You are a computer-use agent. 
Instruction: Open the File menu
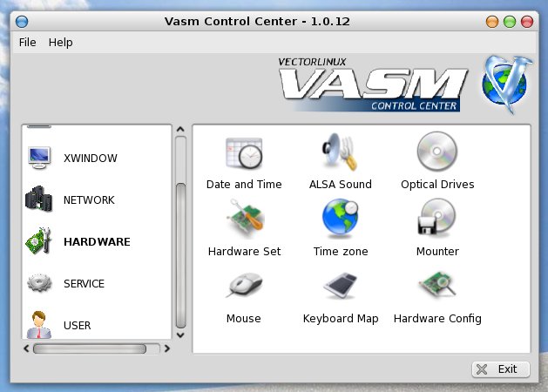[x=27, y=43]
